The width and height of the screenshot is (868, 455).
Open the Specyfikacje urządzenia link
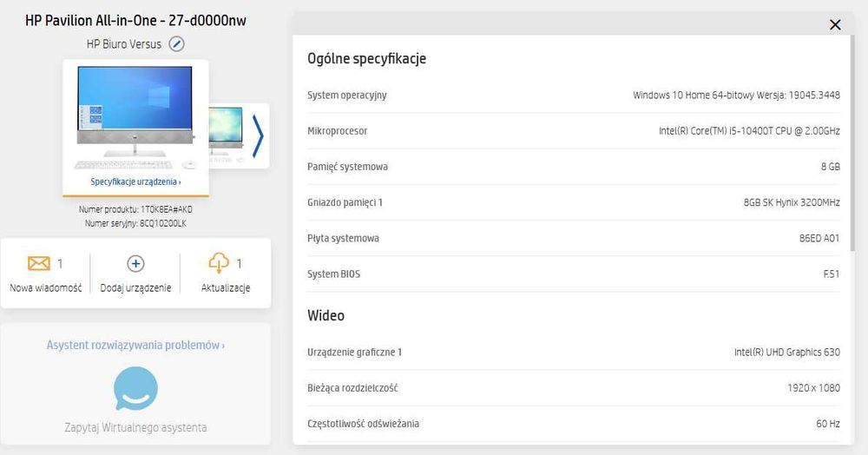[135, 181]
